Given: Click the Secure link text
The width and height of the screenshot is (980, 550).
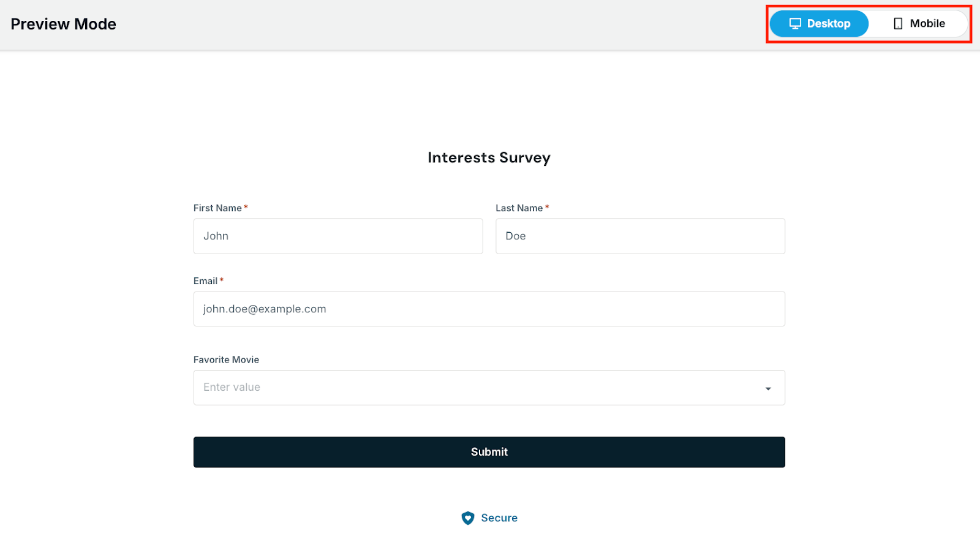Looking at the screenshot, I should point(499,518).
